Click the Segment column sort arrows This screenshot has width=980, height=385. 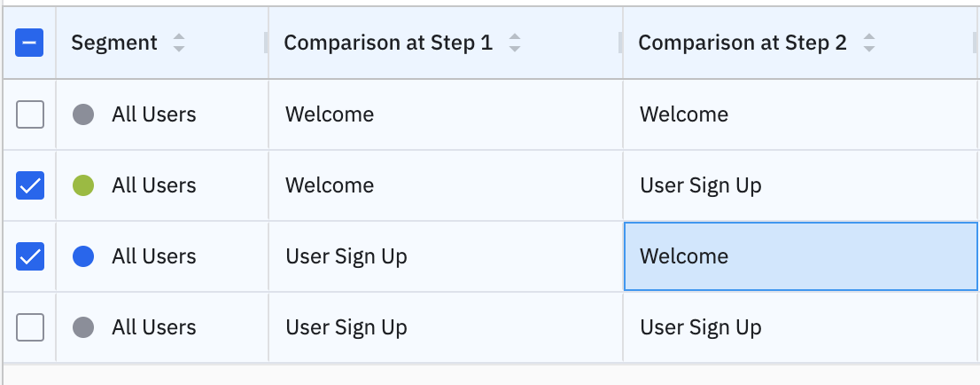179,43
